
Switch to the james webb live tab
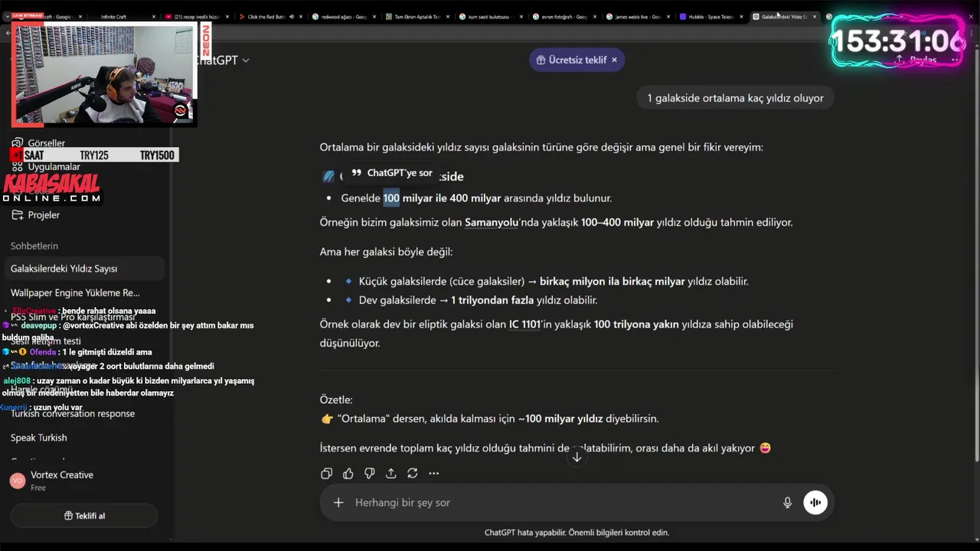(638, 16)
